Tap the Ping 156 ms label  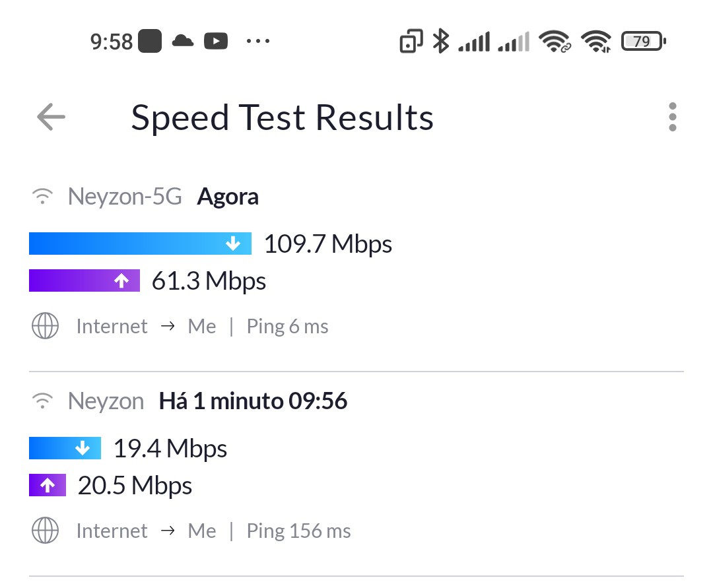coord(298,531)
